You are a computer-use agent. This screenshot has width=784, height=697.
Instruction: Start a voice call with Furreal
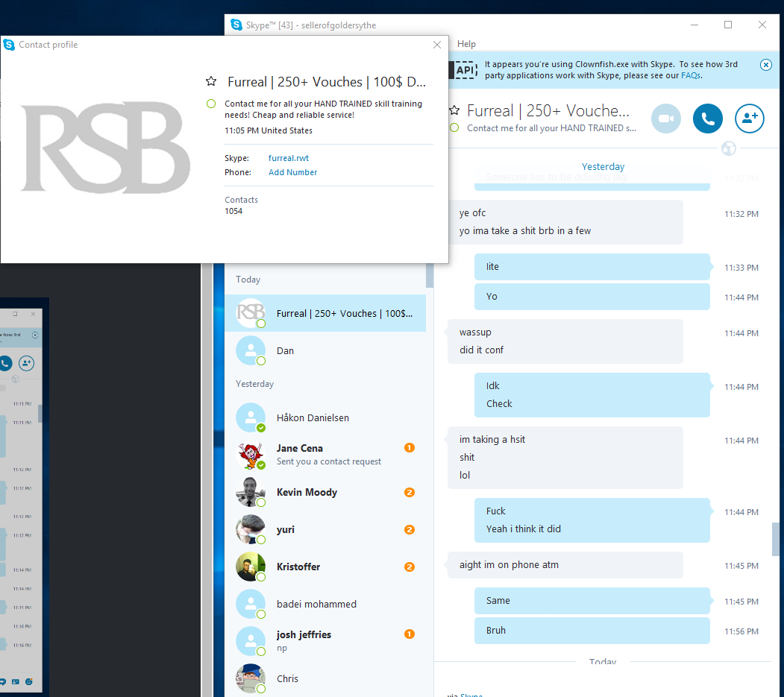[707, 119]
